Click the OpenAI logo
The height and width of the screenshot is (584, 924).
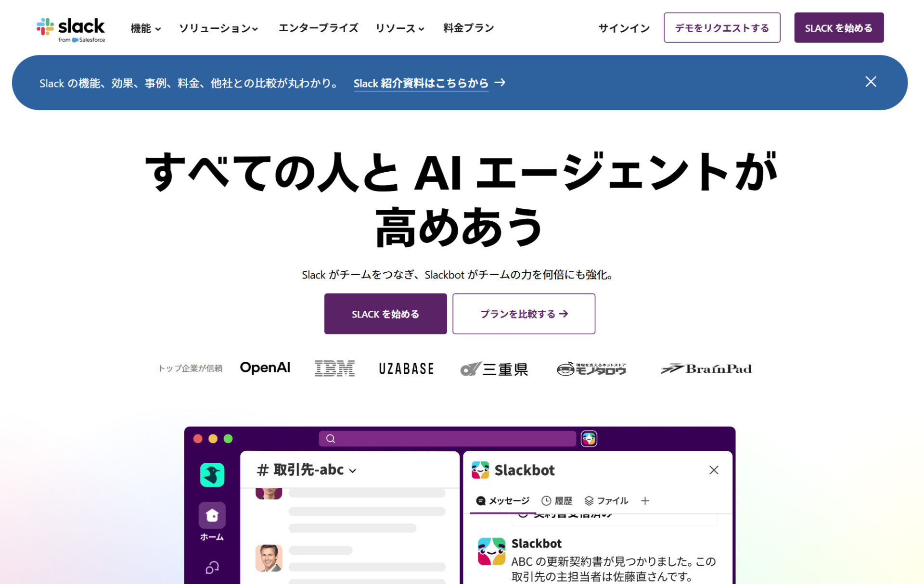pos(265,368)
